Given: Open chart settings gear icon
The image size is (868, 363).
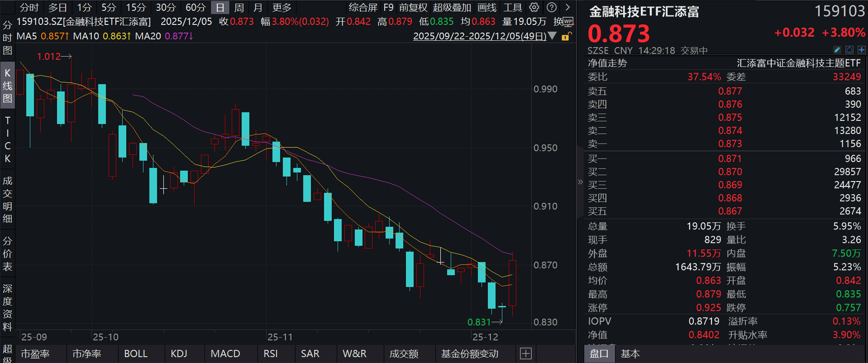Looking at the screenshot, I should 534,7.
